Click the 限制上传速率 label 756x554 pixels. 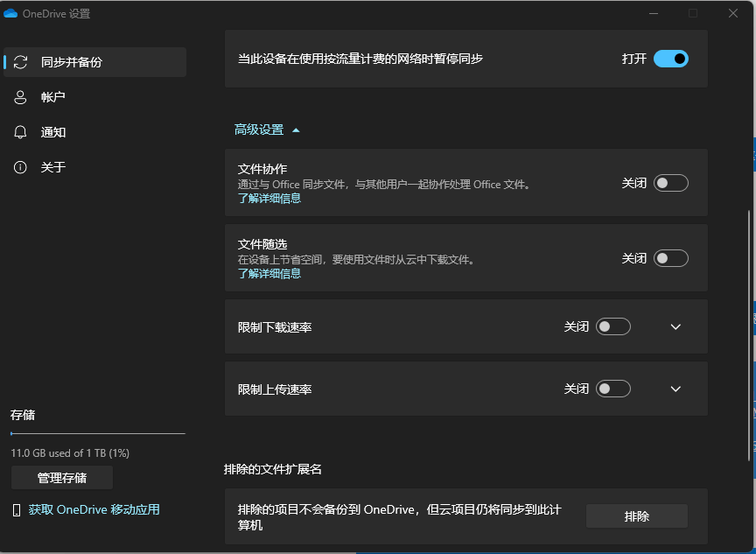point(275,389)
